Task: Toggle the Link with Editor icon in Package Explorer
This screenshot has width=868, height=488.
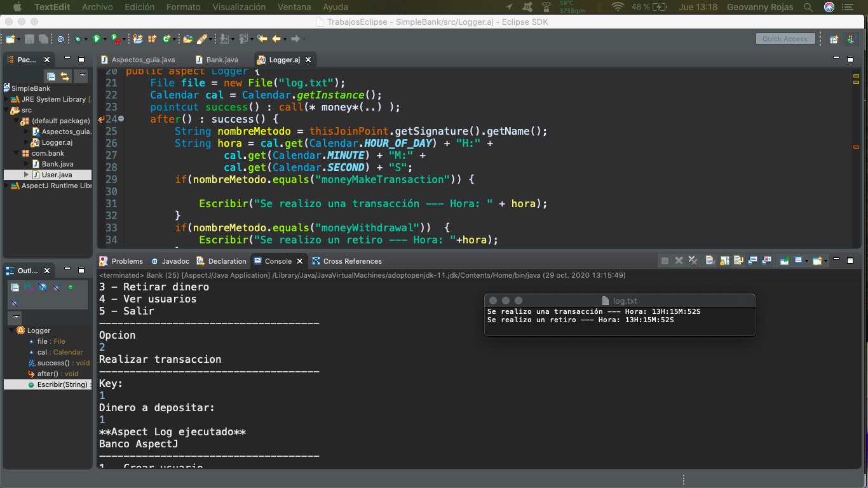Action: [x=64, y=77]
